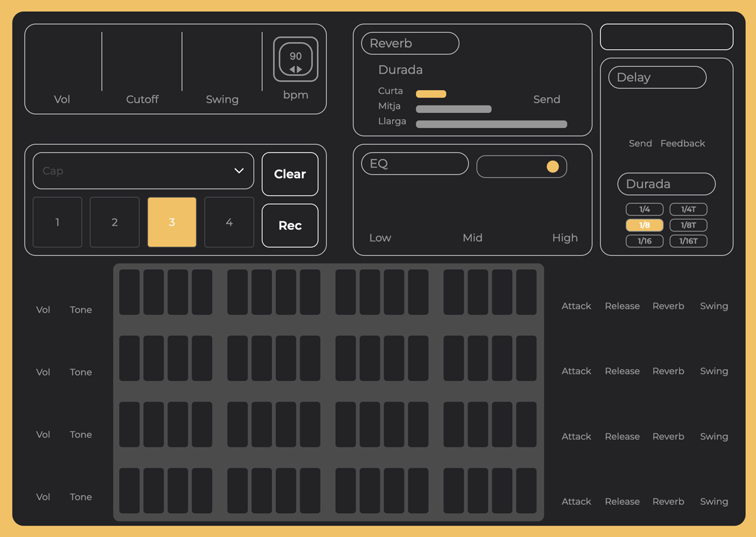Select the Mitja reverb duration bar

pyautogui.click(x=454, y=109)
